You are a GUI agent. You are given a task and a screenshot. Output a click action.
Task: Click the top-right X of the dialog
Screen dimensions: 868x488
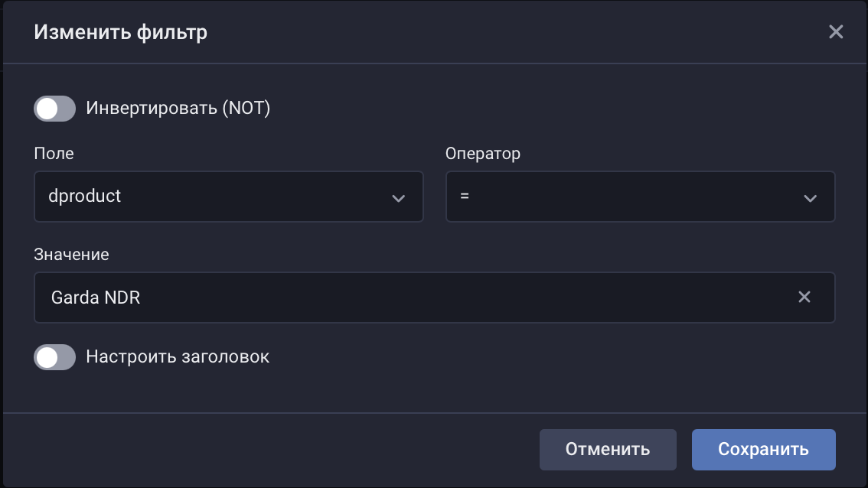[x=835, y=31]
